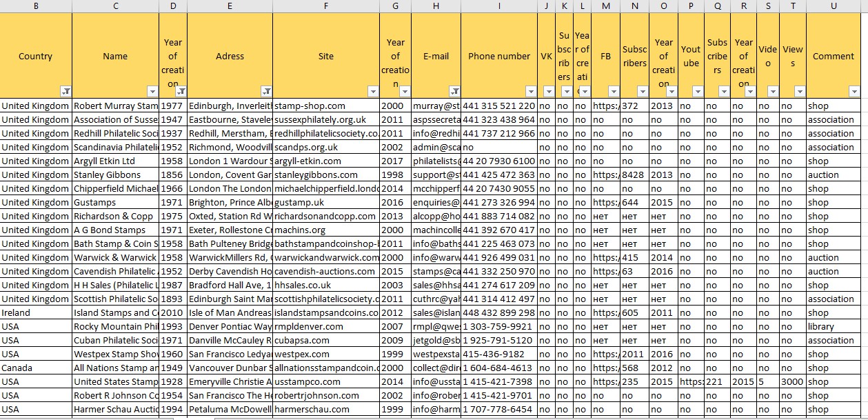
Task: Expand the Video column filter dropdown
Action: coord(773,91)
